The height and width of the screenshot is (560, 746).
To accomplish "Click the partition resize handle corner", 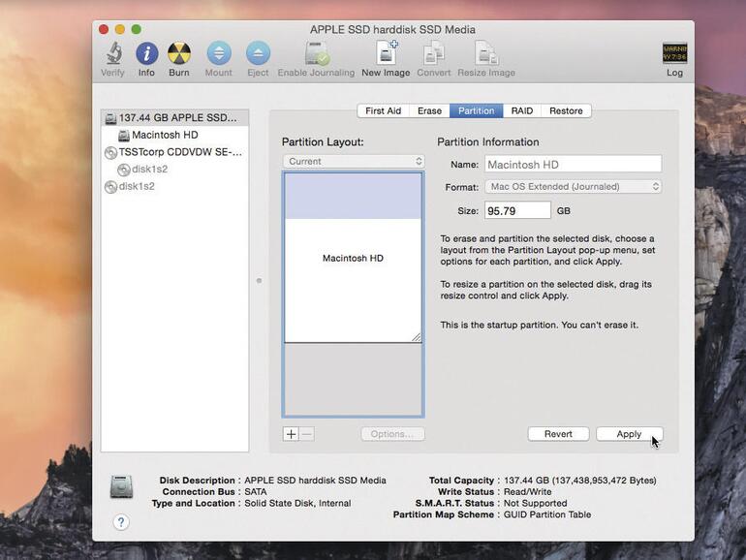I will [x=417, y=337].
